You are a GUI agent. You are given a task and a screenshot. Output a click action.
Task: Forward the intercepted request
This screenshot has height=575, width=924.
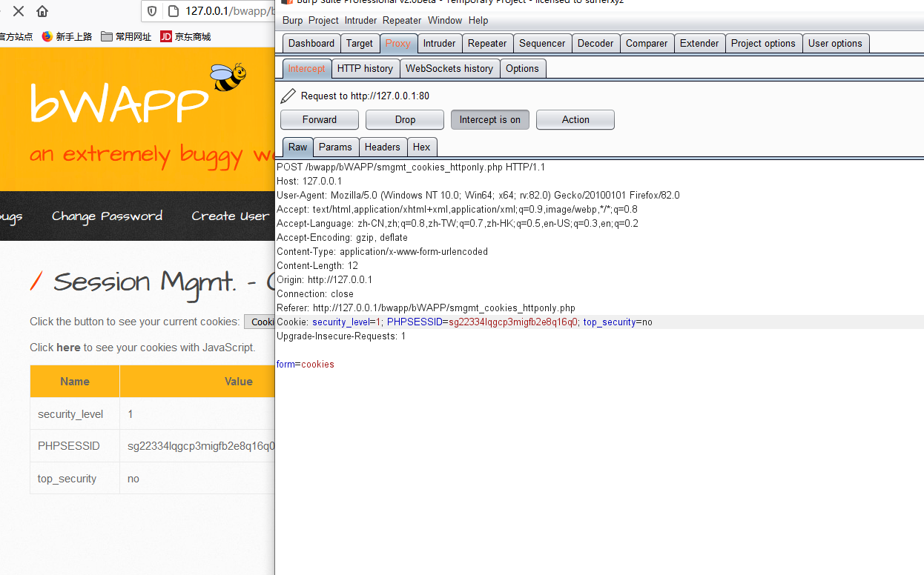pos(320,119)
